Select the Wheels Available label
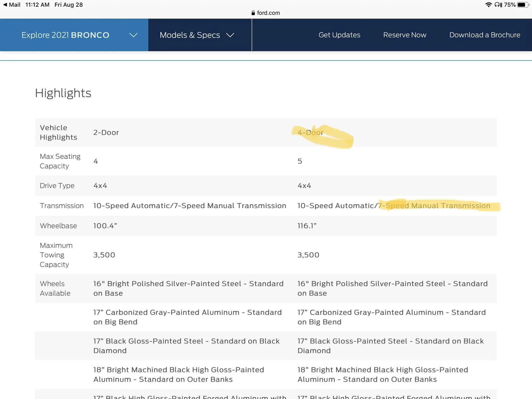 [x=55, y=288]
